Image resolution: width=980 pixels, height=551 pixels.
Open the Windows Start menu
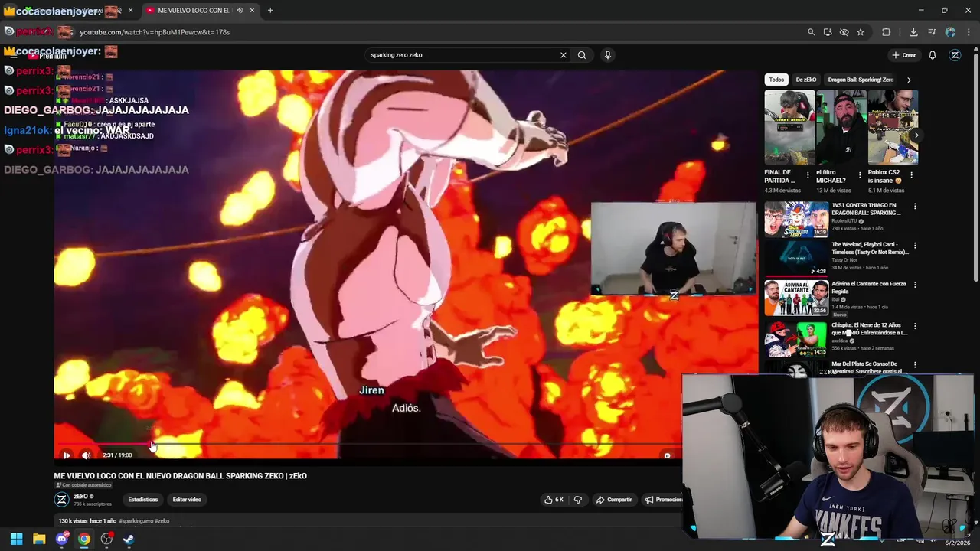point(16,539)
